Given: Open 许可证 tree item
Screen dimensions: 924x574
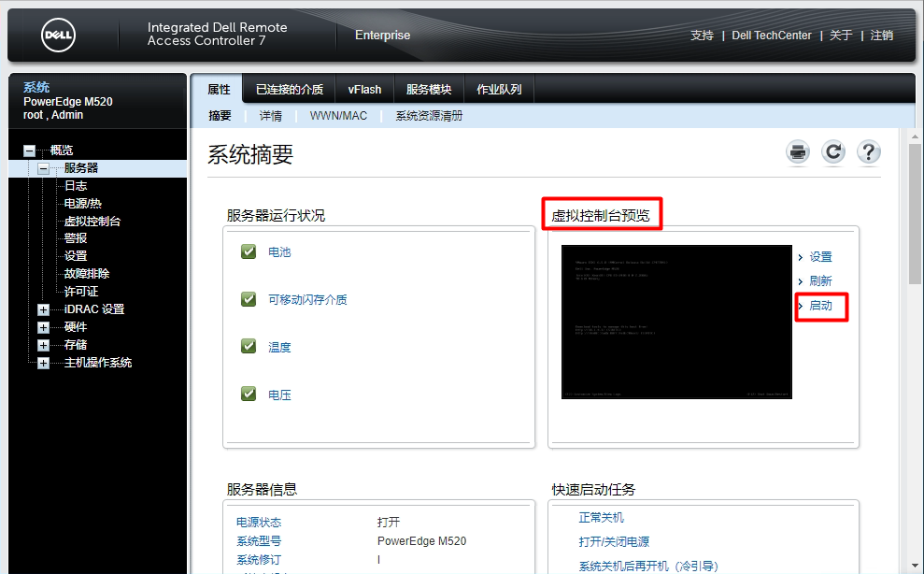Looking at the screenshot, I should [x=80, y=292].
